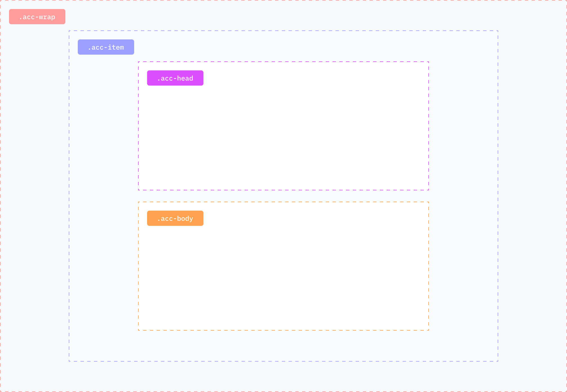Image resolution: width=567 pixels, height=392 pixels.
Task: Select the .acc-item label badge
Action: pyautogui.click(x=106, y=47)
